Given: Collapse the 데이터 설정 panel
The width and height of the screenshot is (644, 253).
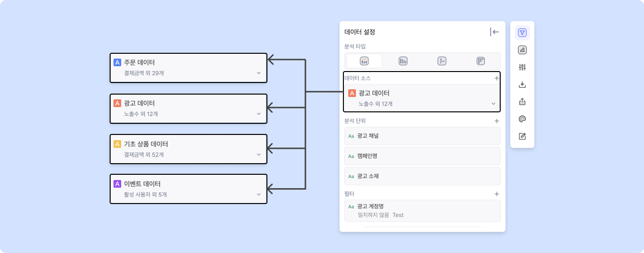Looking at the screenshot, I should (x=494, y=32).
